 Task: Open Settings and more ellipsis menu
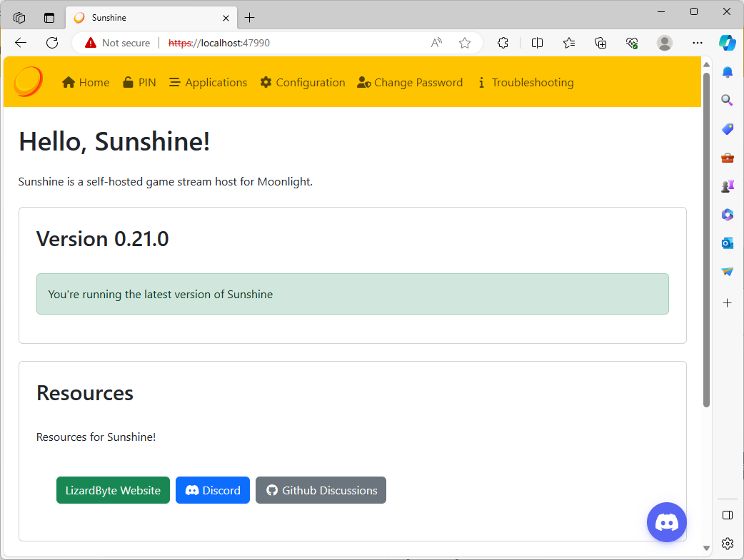698,43
